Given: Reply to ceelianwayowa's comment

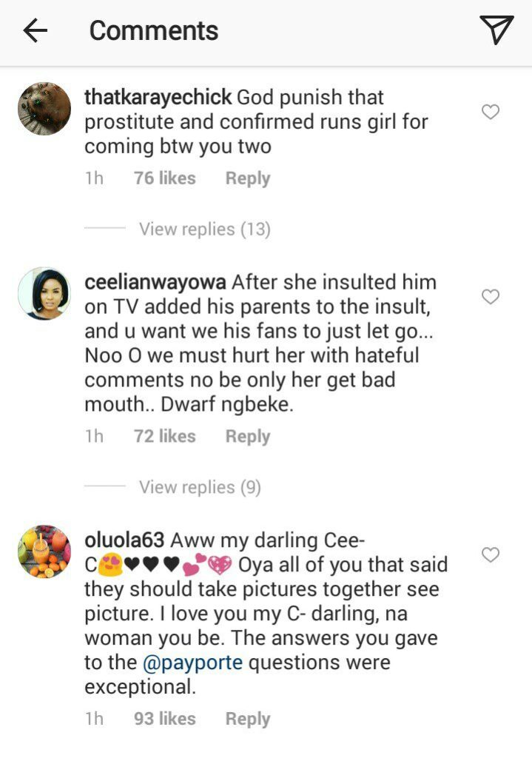Looking at the screenshot, I should (248, 437).
